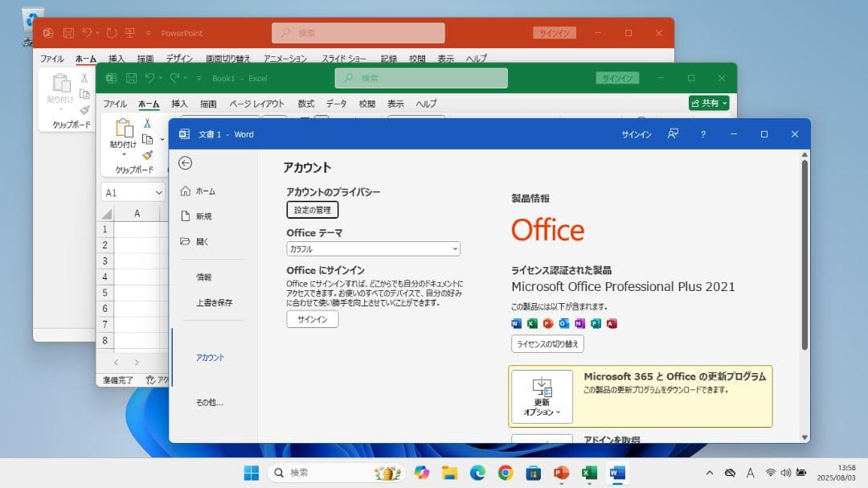Click the Excel product icon under included apps
The image size is (868, 488).
tap(533, 323)
